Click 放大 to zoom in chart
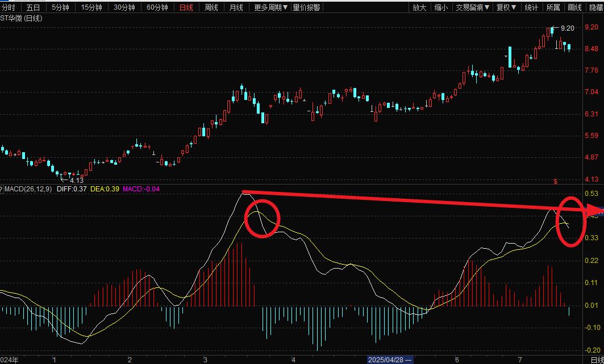Image resolution: width=604 pixels, height=364 pixels. pyautogui.click(x=419, y=7)
